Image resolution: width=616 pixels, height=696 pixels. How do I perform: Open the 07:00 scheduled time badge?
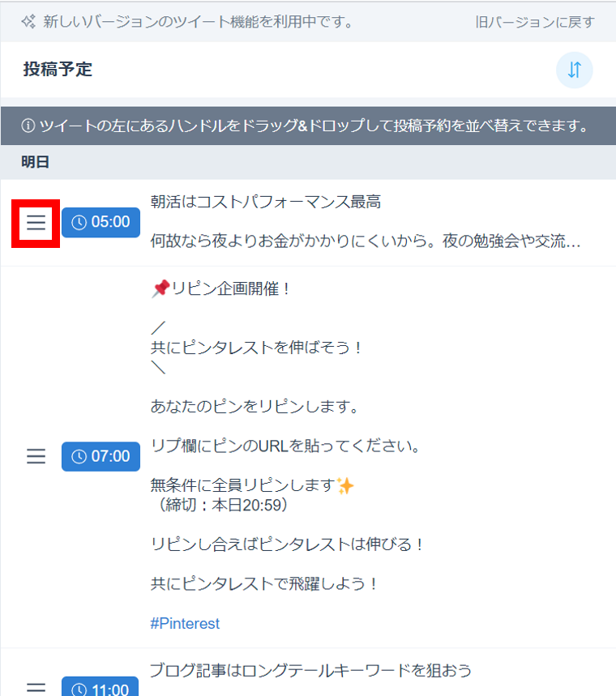[x=101, y=456]
